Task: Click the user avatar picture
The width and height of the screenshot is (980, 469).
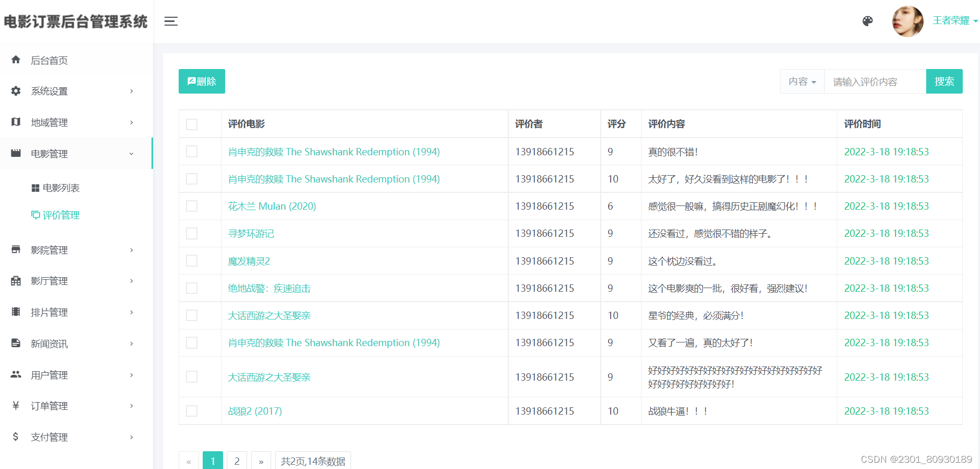Action: click(908, 21)
